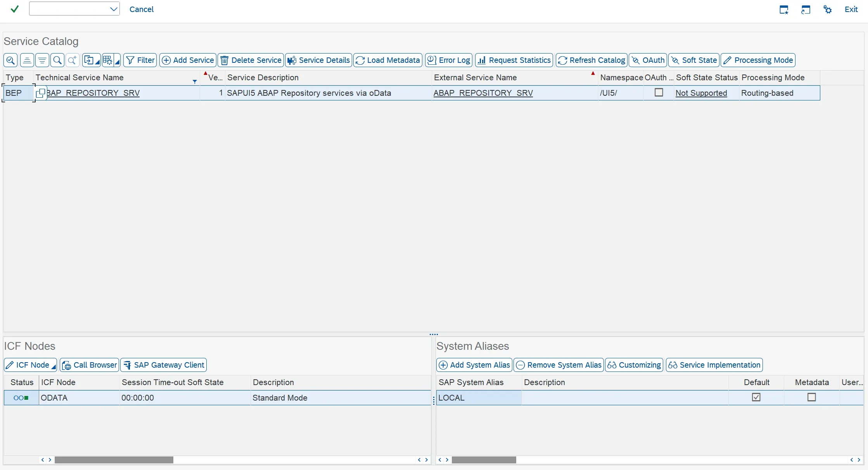Screen dimensions: 868x470
Task: Expand the layout settings dropdown arrow
Action: (117, 62)
